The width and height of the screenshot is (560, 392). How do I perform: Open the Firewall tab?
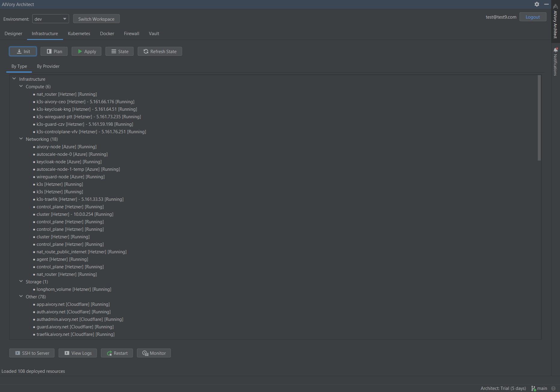[132, 34]
